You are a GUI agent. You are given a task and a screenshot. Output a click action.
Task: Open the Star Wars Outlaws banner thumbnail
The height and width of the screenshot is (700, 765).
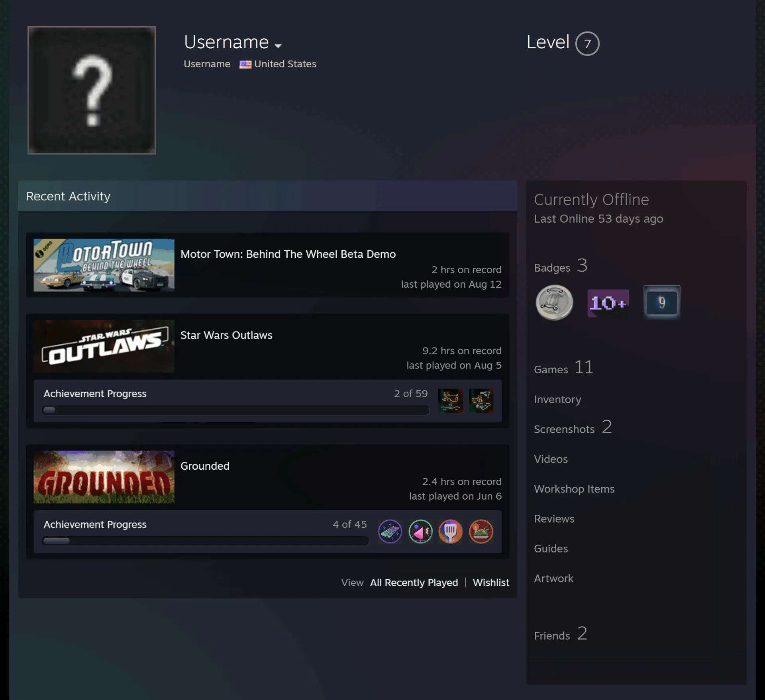tap(104, 346)
